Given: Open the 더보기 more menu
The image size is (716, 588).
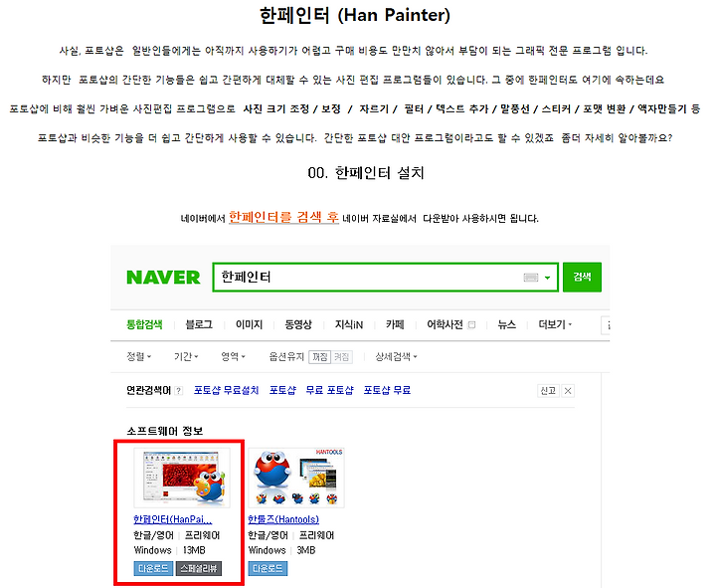Looking at the screenshot, I should (555, 324).
